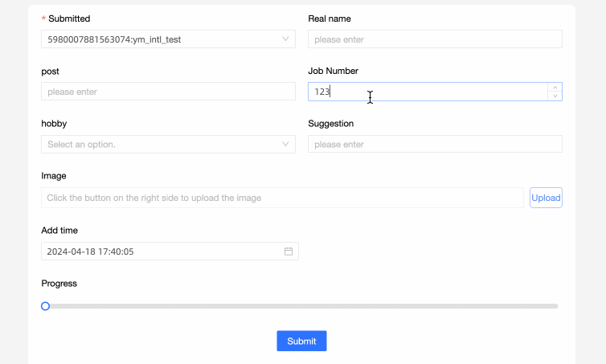Click the Progress slider handle

[x=46, y=306]
